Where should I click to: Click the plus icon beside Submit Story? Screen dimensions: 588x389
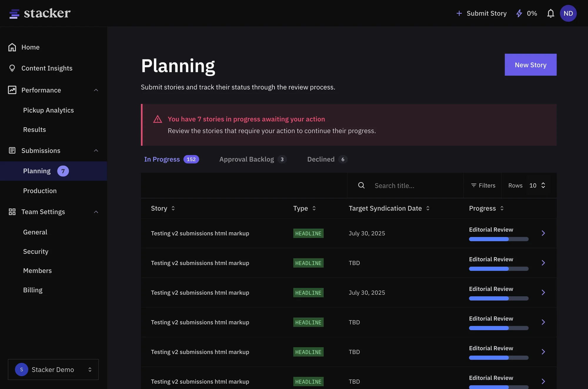click(x=459, y=14)
